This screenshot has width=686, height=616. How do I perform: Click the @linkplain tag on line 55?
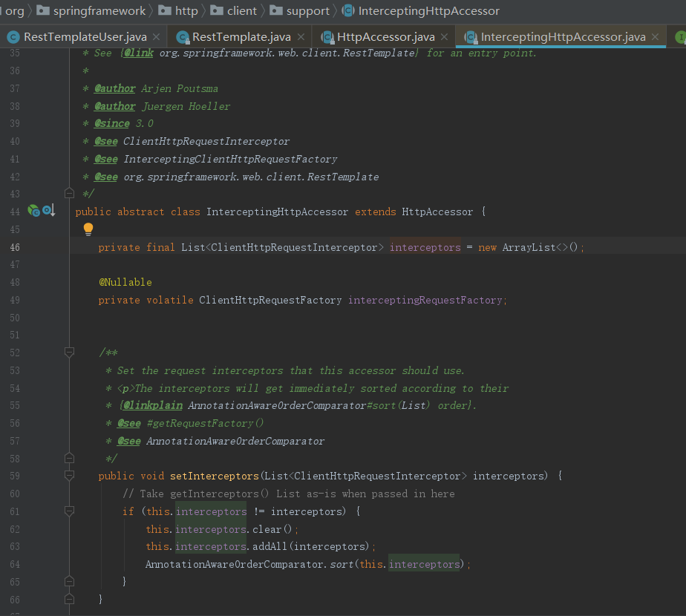pos(153,405)
